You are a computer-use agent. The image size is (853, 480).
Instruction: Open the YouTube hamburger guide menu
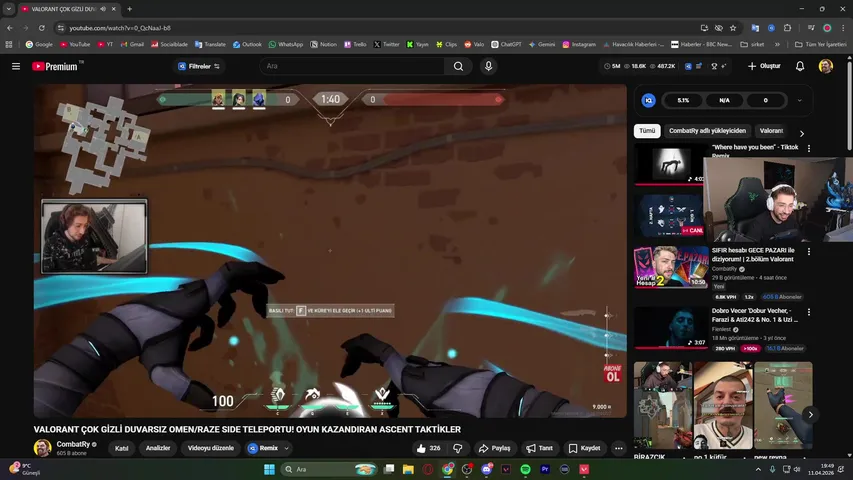pyautogui.click(x=16, y=66)
